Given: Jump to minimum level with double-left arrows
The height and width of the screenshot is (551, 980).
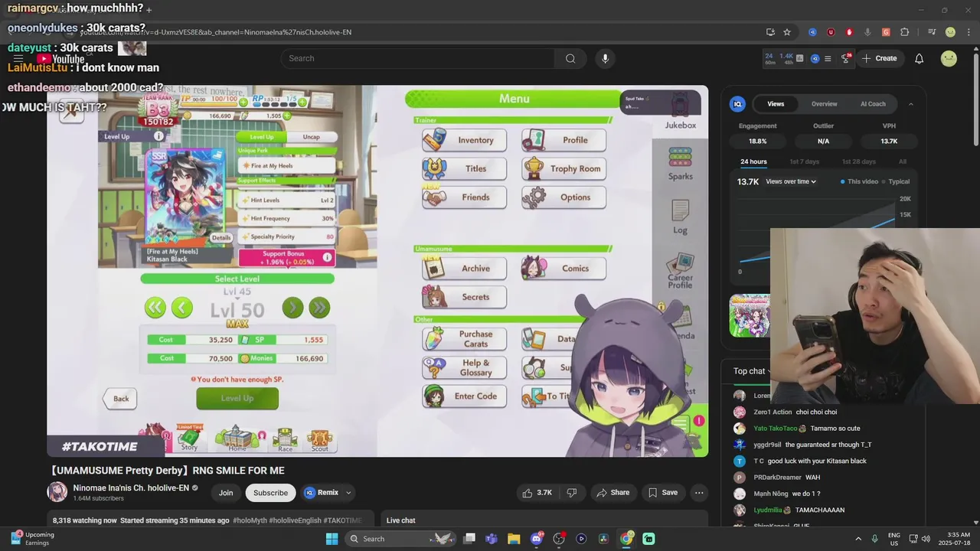Looking at the screenshot, I should (155, 308).
